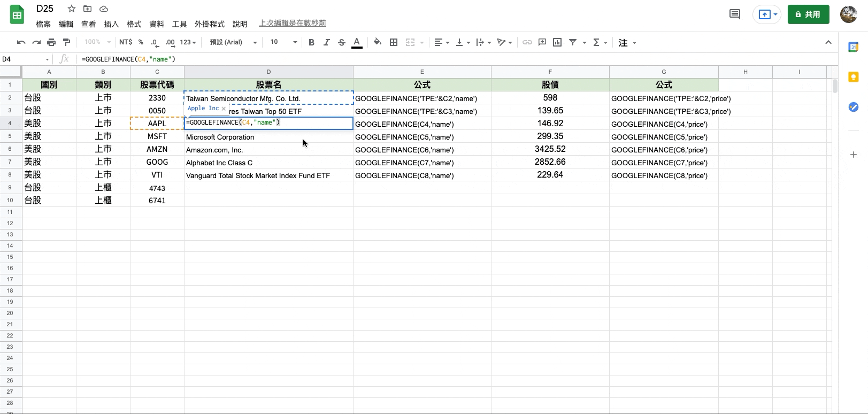
Task: Toggle strikethrough formatting
Action: (341, 42)
